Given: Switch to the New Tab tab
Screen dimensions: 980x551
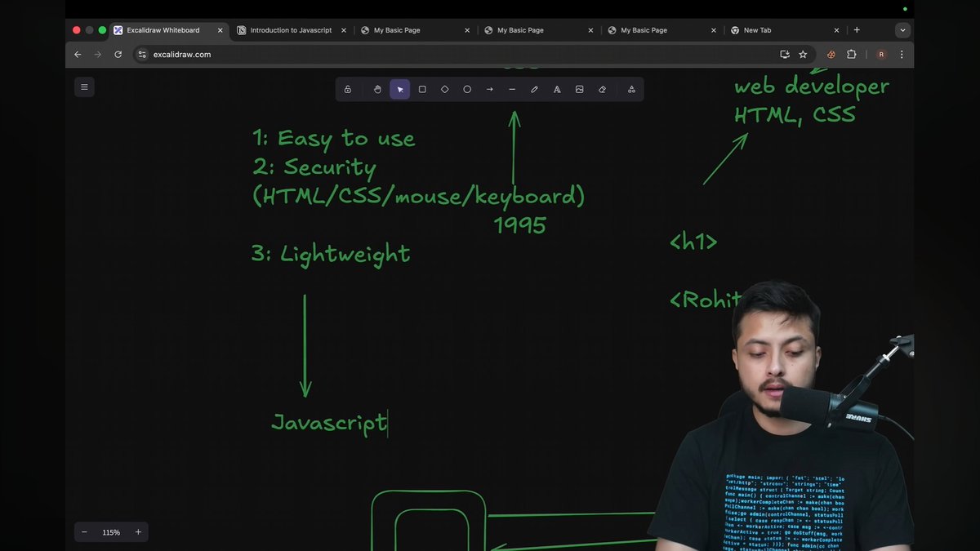Looking at the screenshot, I should tap(785, 30).
